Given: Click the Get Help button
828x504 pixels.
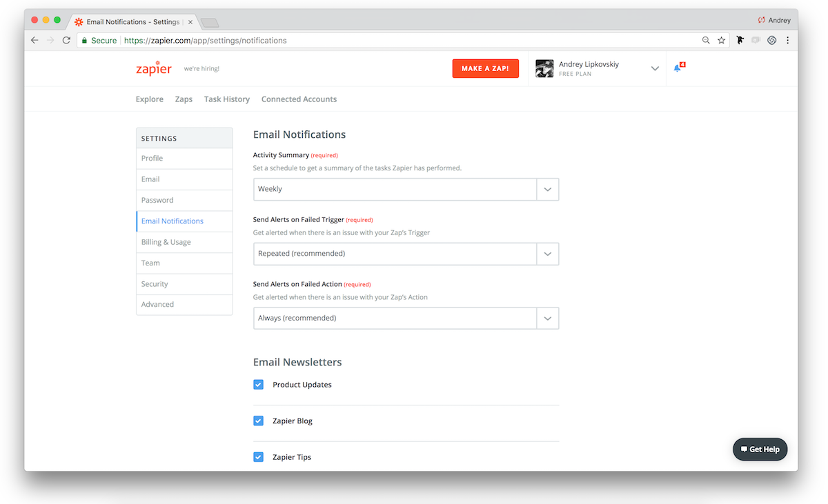Looking at the screenshot, I should click(760, 450).
